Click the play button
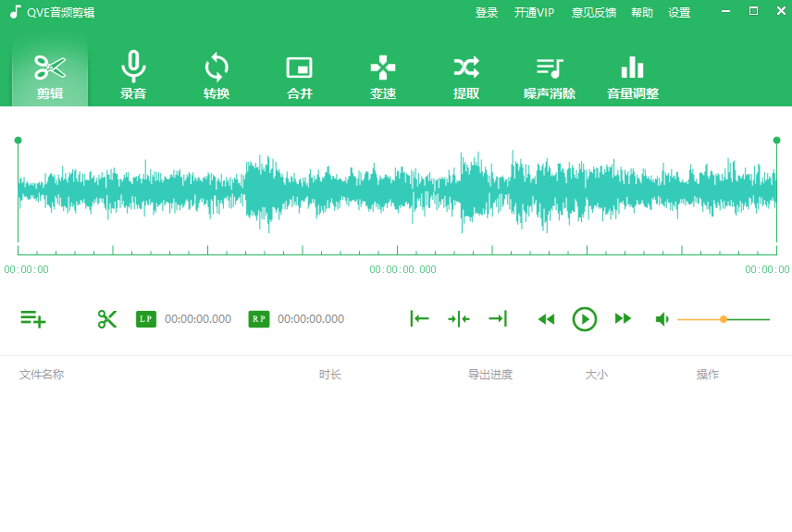This screenshot has height=532, width=792. pos(585,319)
